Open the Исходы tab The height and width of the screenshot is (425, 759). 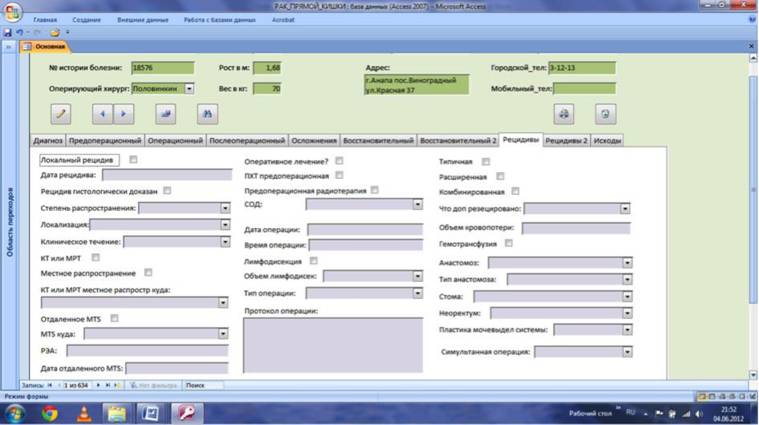coord(607,140)
